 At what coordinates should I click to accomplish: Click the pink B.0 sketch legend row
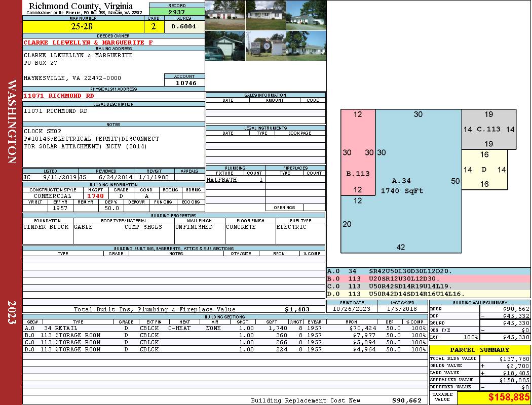(429, 278)
